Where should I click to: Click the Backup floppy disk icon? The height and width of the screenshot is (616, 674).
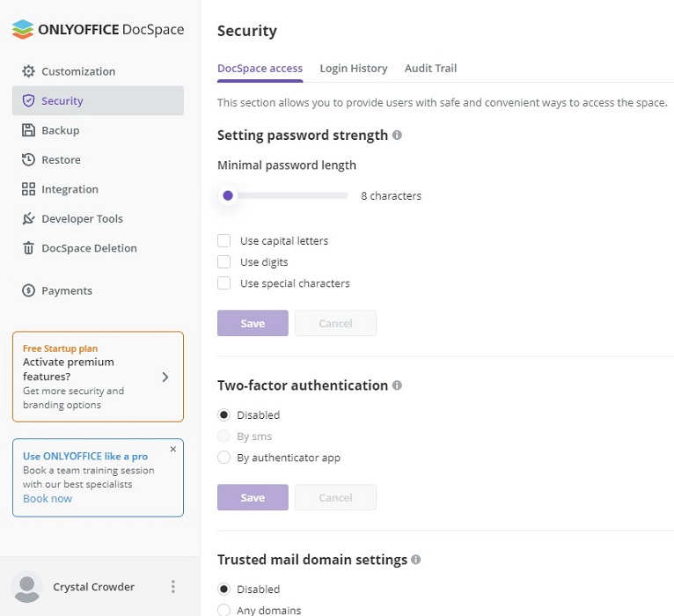click(x=28, y=130)
